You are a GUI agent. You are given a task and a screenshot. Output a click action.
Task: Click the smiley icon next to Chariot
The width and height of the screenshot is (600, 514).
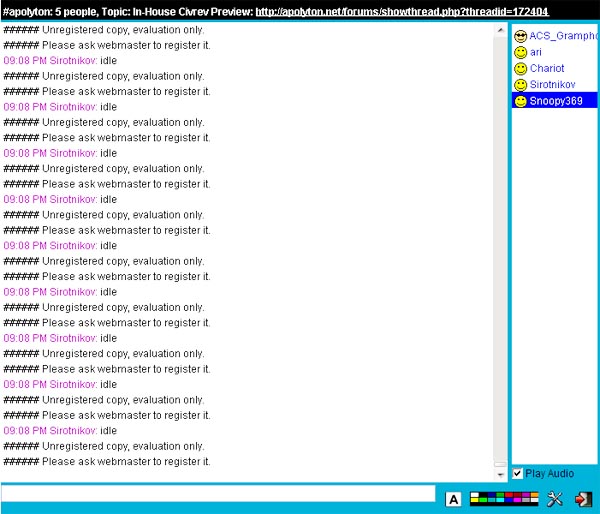coord(520,68)
